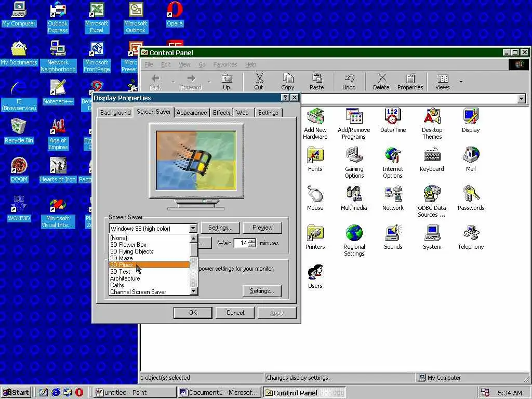The image size is (532, 399).
Task: Collapse the screen saver combo box arrow
Action: pos(193,229)
